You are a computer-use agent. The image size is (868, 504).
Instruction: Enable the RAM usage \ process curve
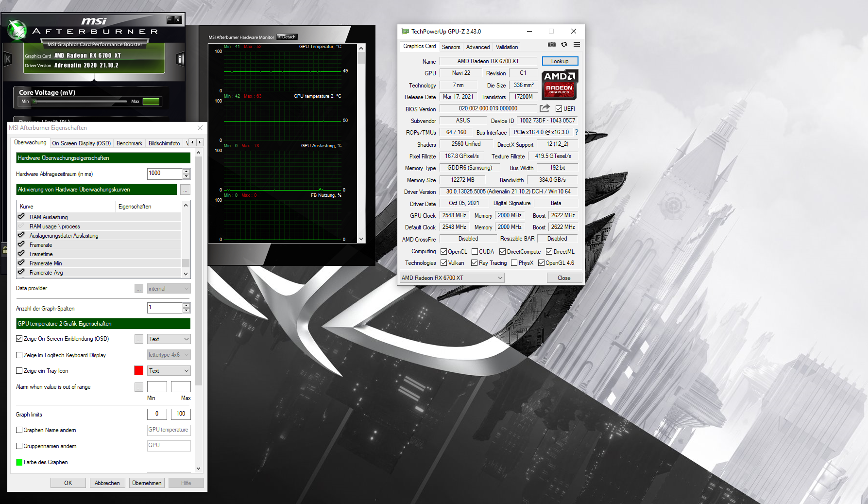(x=21, y=226)
